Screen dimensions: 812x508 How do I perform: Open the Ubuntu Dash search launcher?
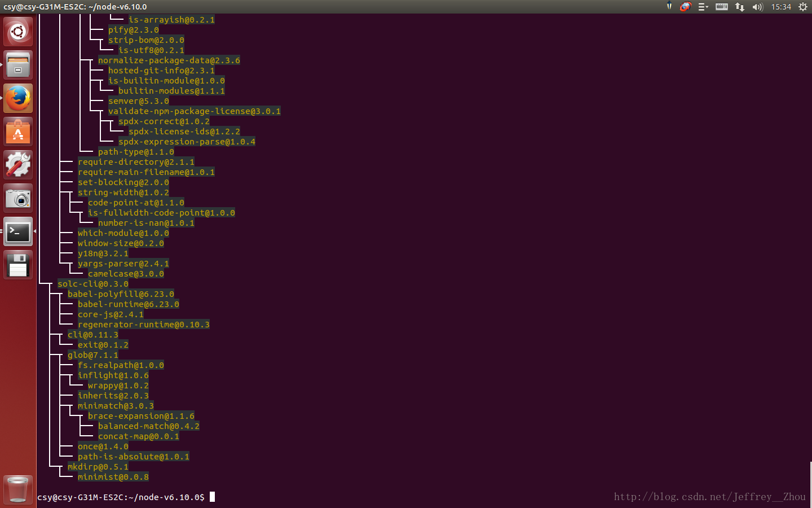(x=18, y=32)
